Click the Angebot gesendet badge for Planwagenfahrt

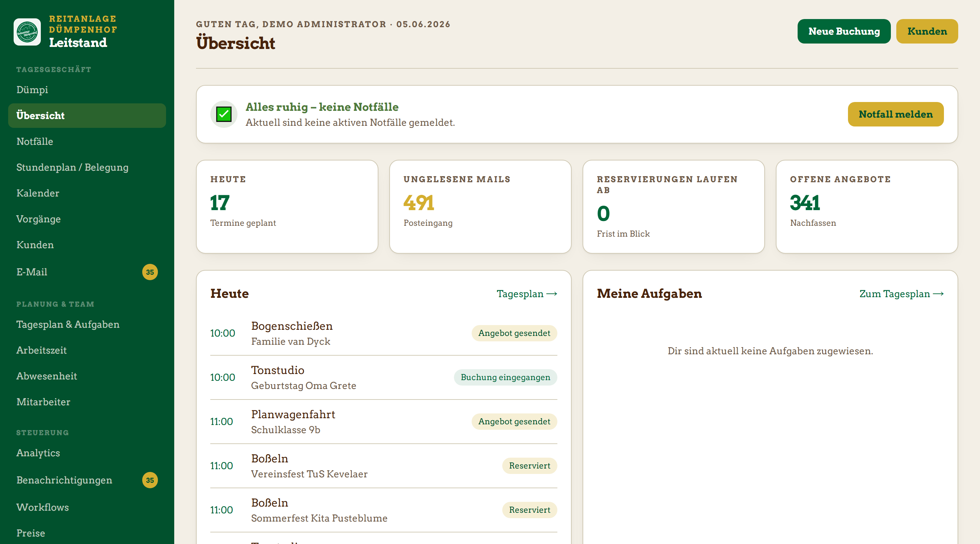pos(514,421)
